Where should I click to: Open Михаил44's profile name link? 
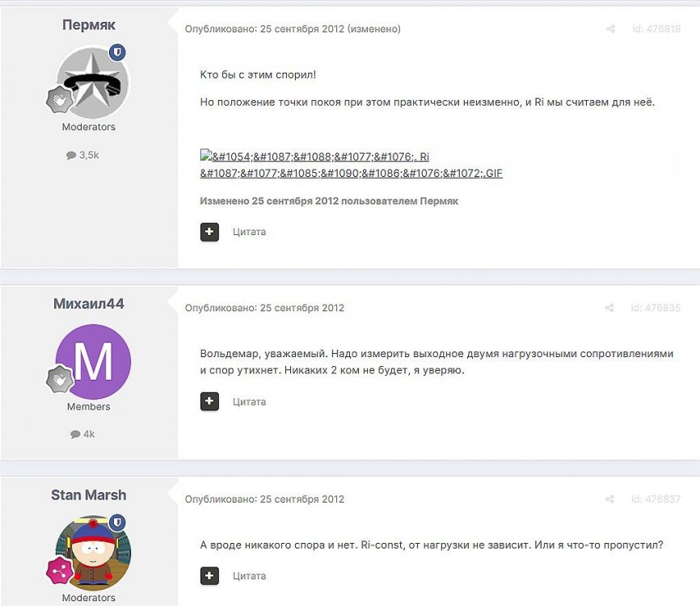[88, 304]
